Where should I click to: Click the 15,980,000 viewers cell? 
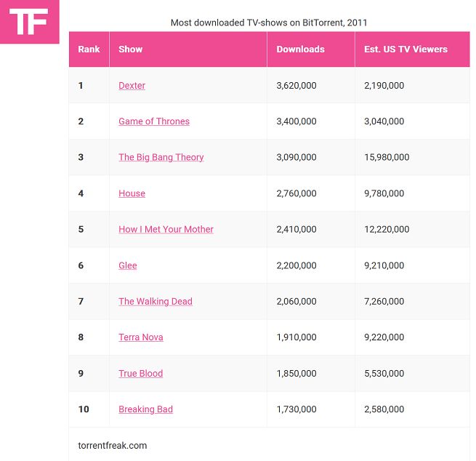pos(386,157)
